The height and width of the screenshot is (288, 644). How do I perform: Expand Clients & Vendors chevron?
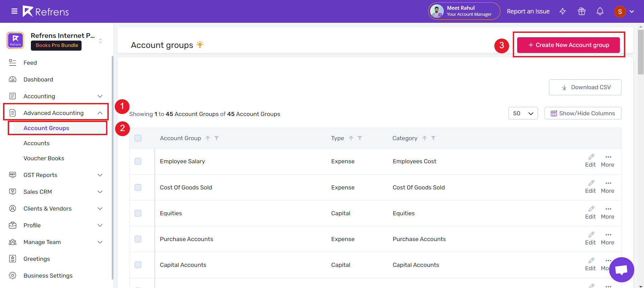click(x=100, y=209)
